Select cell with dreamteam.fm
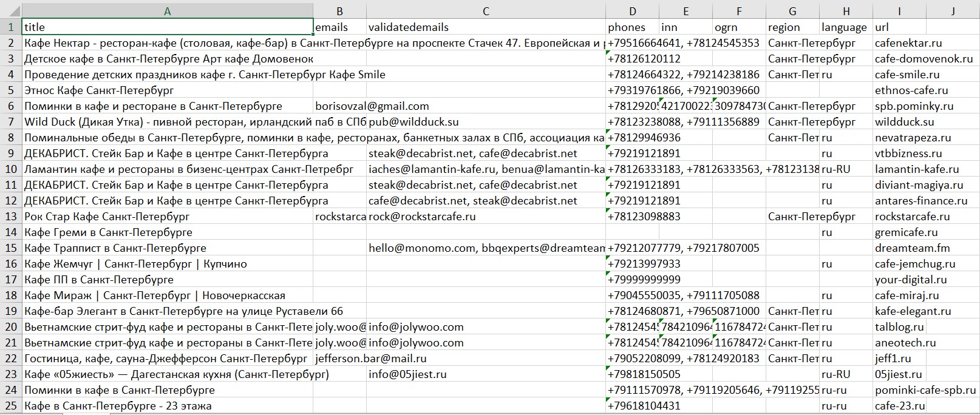Image resolution: width=980 pixels, height=415 pixels. (x=899, y=248)
